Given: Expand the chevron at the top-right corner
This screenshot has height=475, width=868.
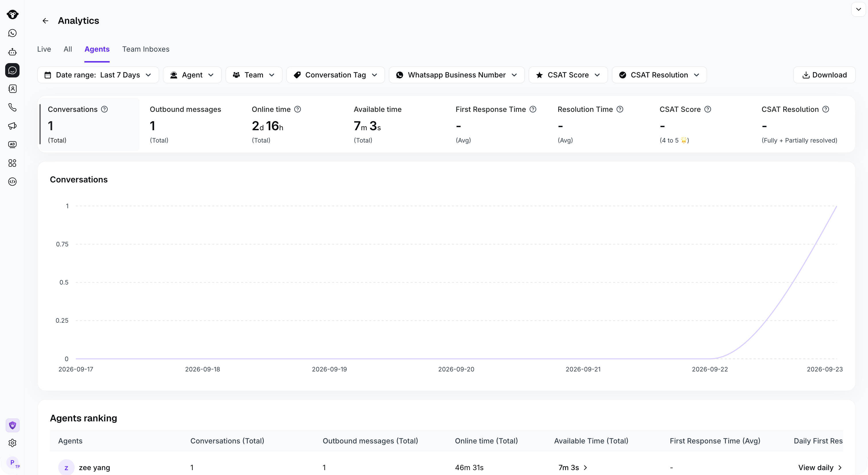Looking at the screenshot, I should [859, 9].
